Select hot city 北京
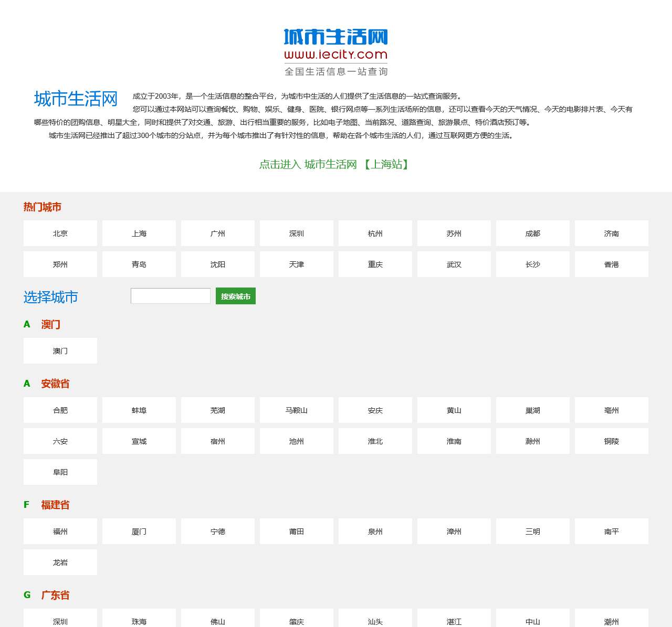Viewport: 672px width, 627px height. 60,233
